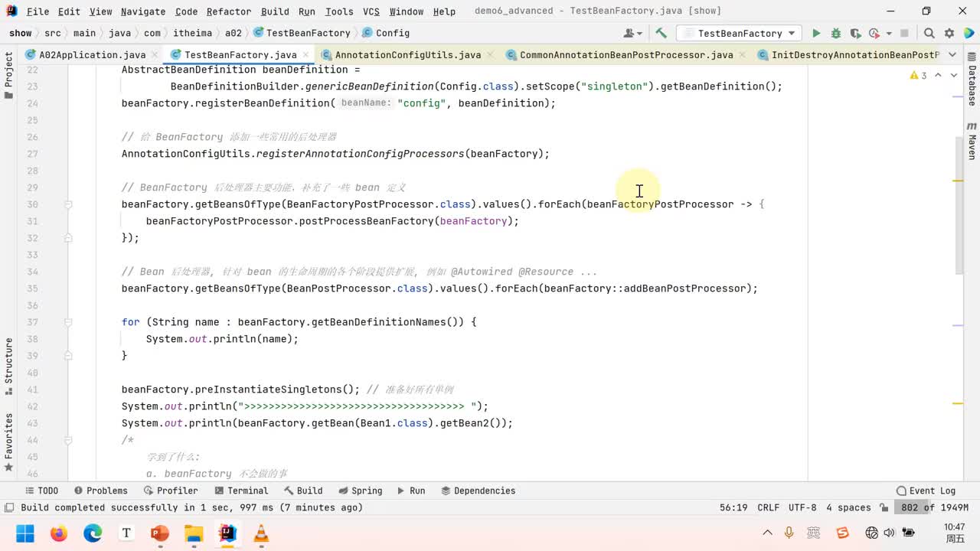Click line:column indicator 56:19
Image resolution: width=980 pixels, height=551 pixels.
click(733, 507)
